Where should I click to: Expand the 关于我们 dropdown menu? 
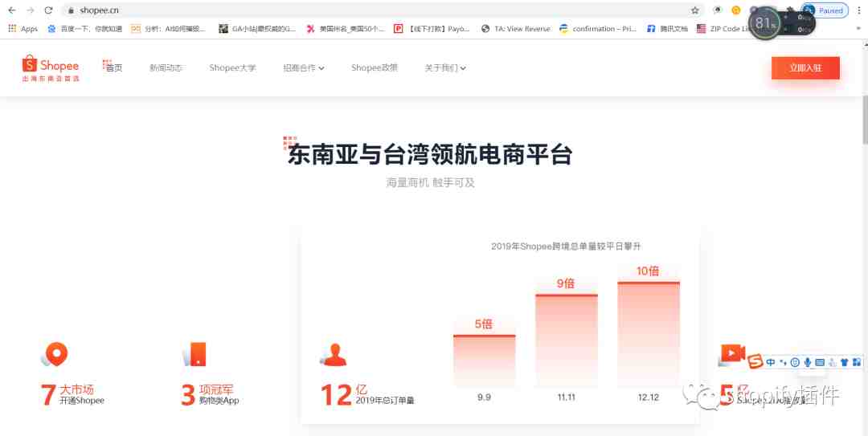pos(445,68)
